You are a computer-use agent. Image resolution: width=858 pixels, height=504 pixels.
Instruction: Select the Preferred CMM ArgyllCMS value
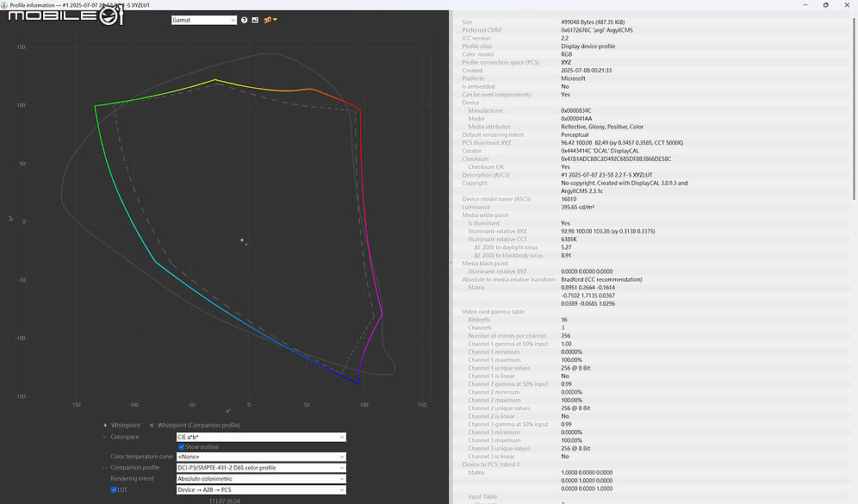596,31
